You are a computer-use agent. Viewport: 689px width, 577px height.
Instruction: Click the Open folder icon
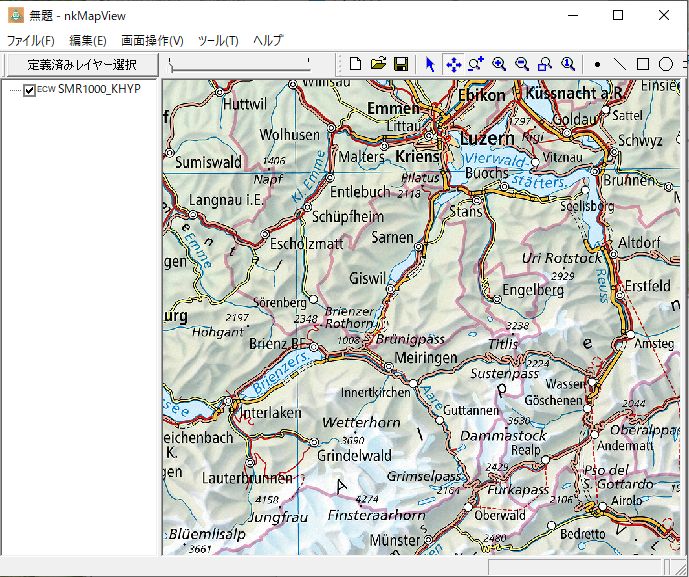(x=378, y=64)
